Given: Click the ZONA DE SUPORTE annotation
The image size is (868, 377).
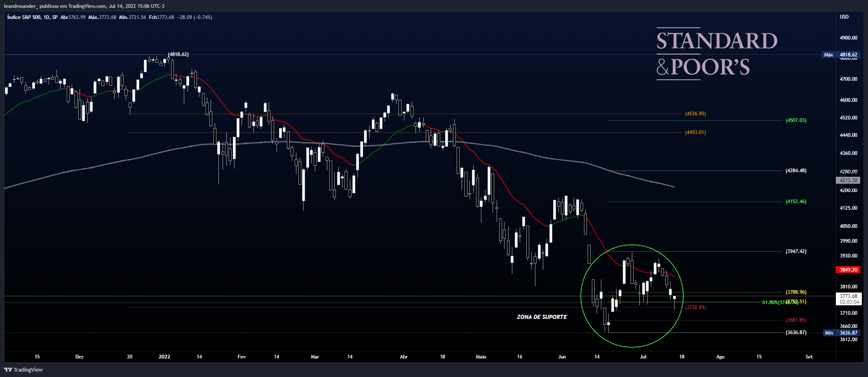Looking at the screenshot, I should [542, 317].
